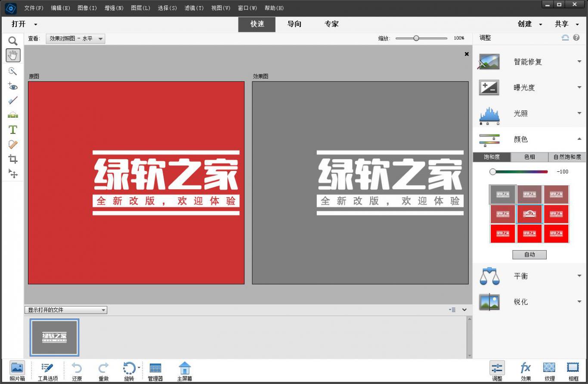Screen dimensions: 588x384
Task: Open the 显示打开的文件 dropdown
Action: (67, 310)
